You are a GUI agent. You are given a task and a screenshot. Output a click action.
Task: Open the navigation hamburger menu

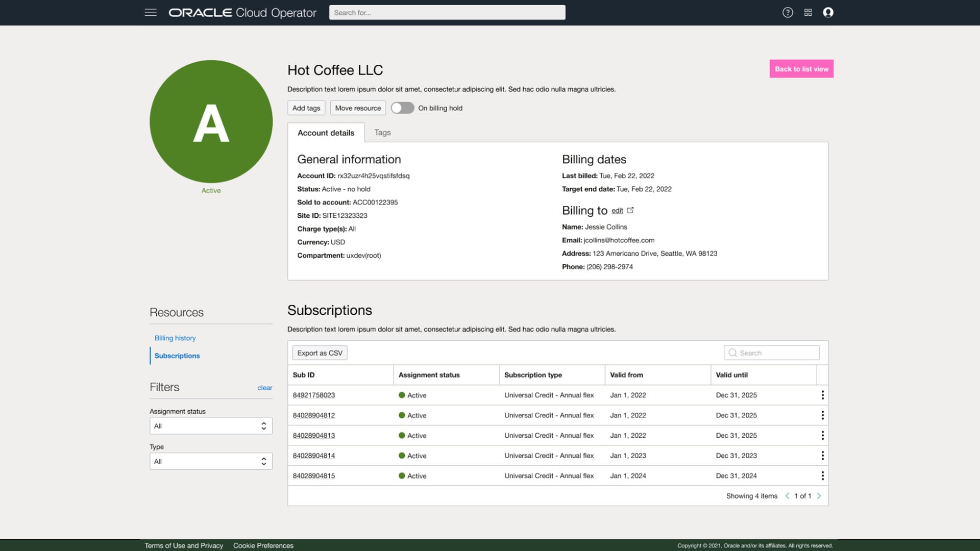[x=151, y=12]
